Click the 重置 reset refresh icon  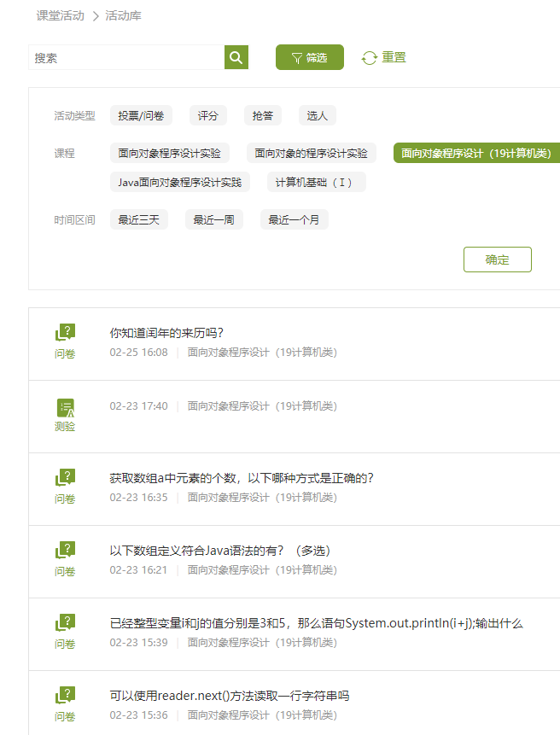[370, 58]
